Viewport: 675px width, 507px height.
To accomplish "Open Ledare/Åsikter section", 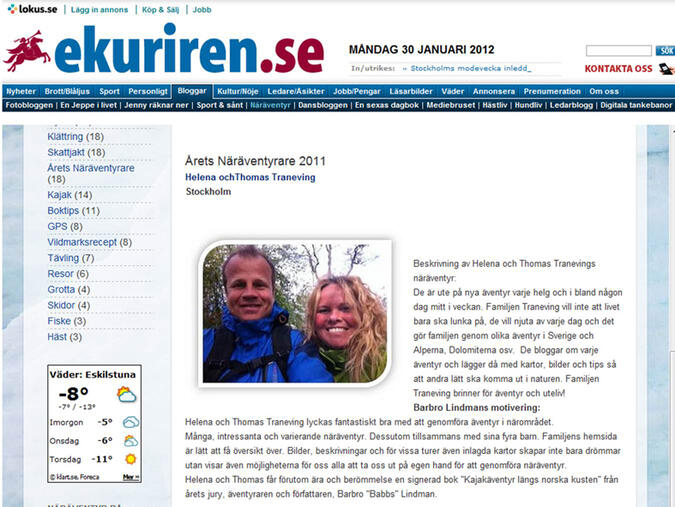I will (296, 91).
